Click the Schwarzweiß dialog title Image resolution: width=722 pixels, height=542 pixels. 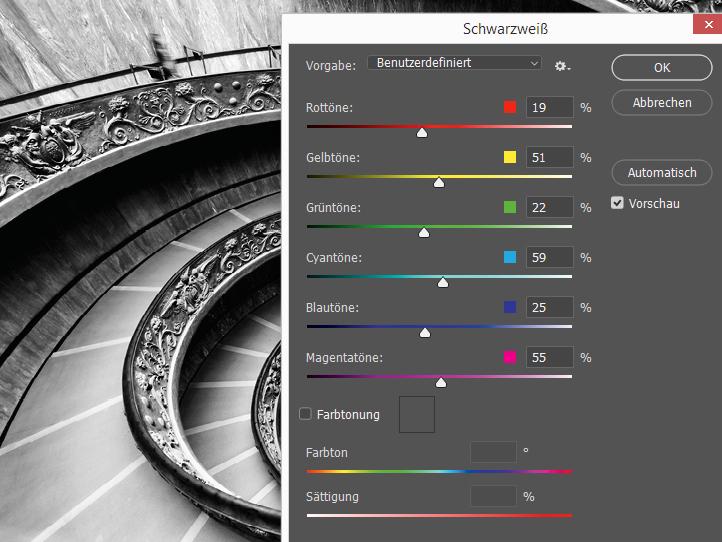[505, 29]
